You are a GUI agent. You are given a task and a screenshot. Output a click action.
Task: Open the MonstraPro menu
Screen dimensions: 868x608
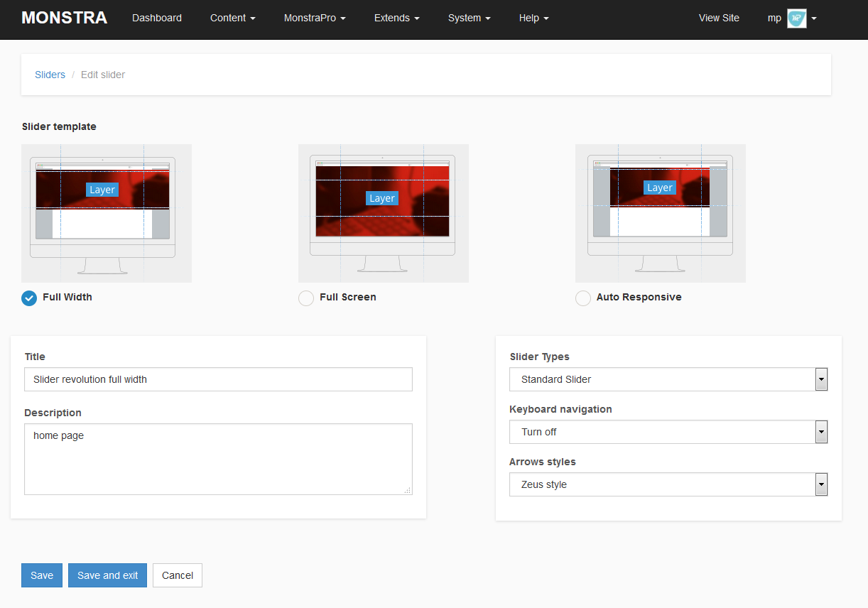pyautogui.click(x=315, y=18)
